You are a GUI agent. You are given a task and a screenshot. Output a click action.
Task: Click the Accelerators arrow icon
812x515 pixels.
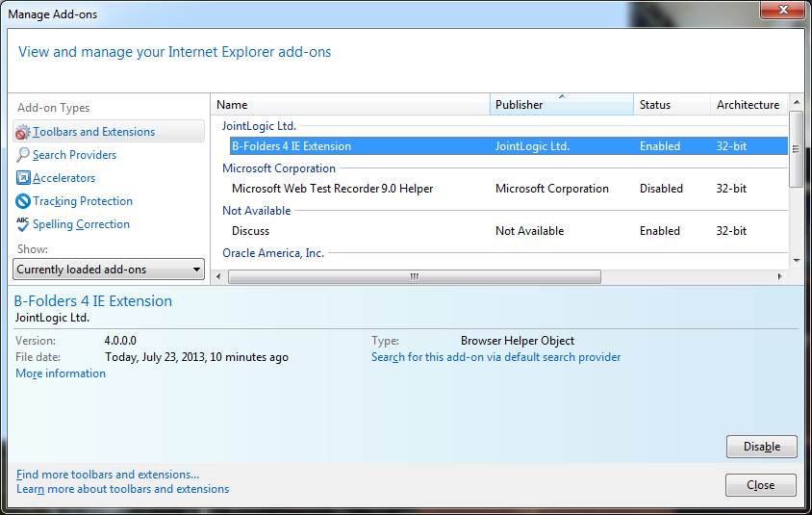coord(23,178)
